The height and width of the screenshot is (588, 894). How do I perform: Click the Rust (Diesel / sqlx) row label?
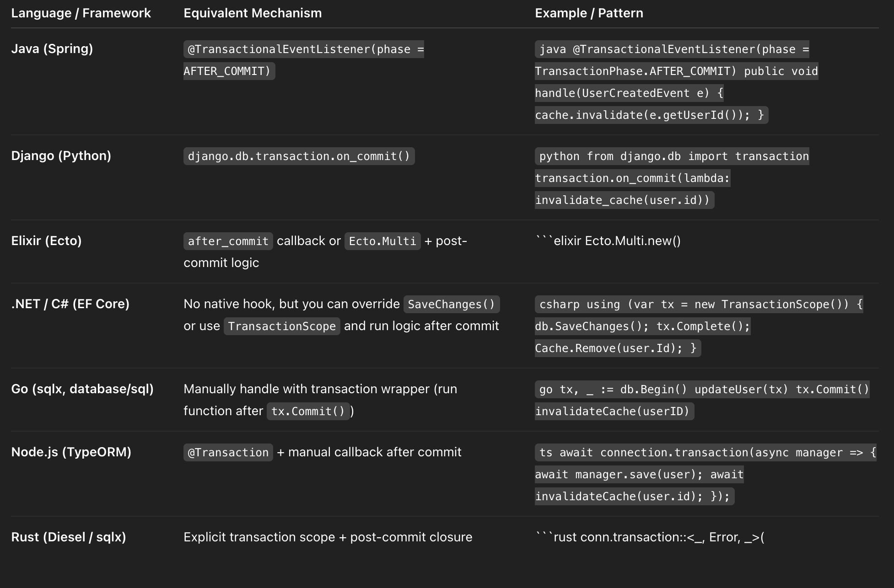click(x=69, y=537)
